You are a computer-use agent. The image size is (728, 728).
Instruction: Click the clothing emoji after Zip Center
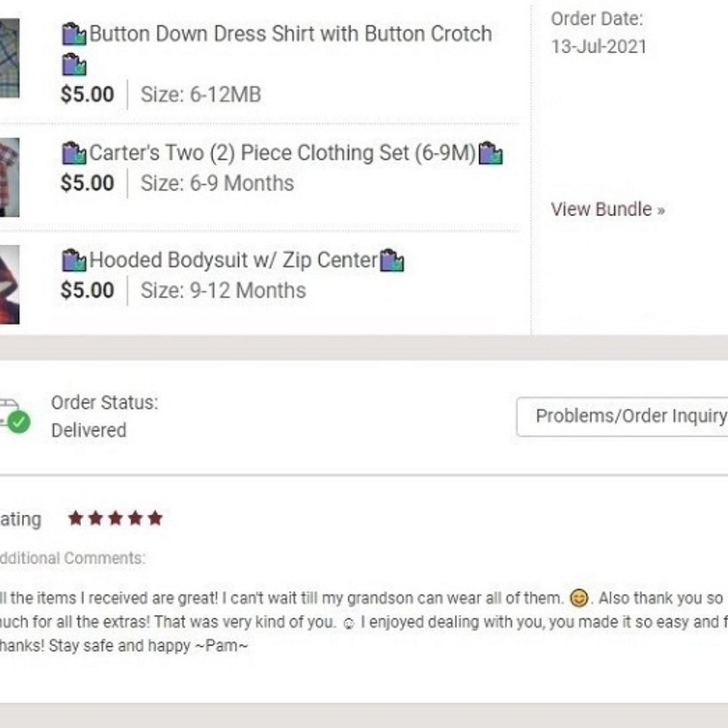pyautogui.click(x=392, y=260)
